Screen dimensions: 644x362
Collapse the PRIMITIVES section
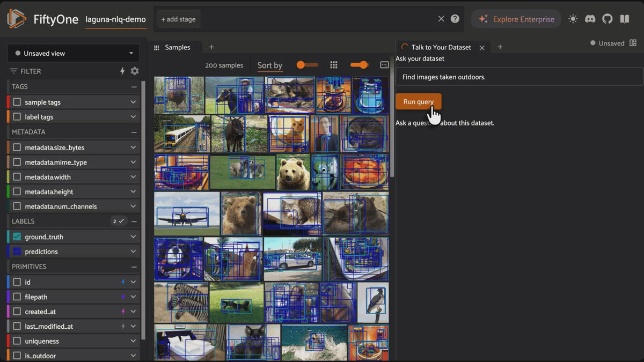pos(134,267)
